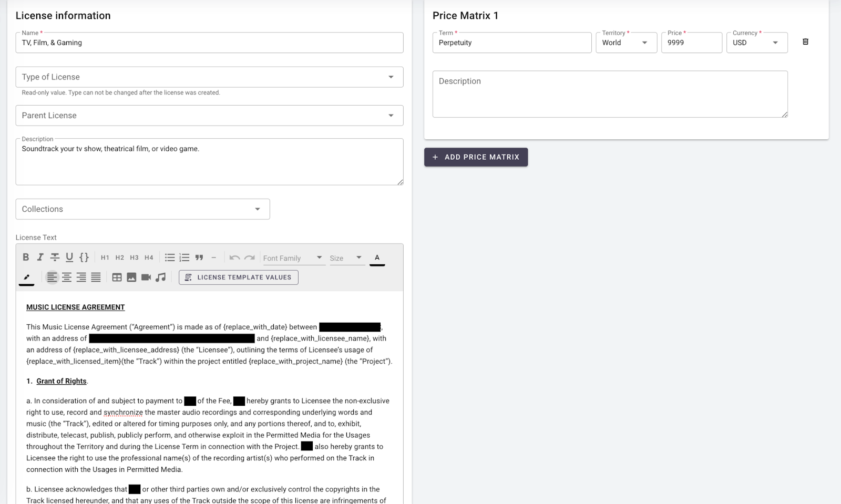
Task: Open the Font Family dropdown
Action: click(x=293, y=258)
